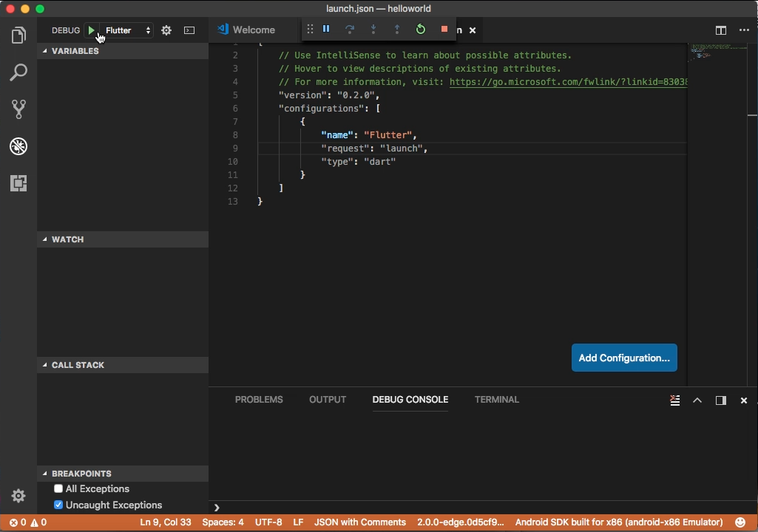The image size is (758, 532).
Task: Open the Flutter debug configuration dropdown
Action: pyautogui.click(x=128, y=30)
